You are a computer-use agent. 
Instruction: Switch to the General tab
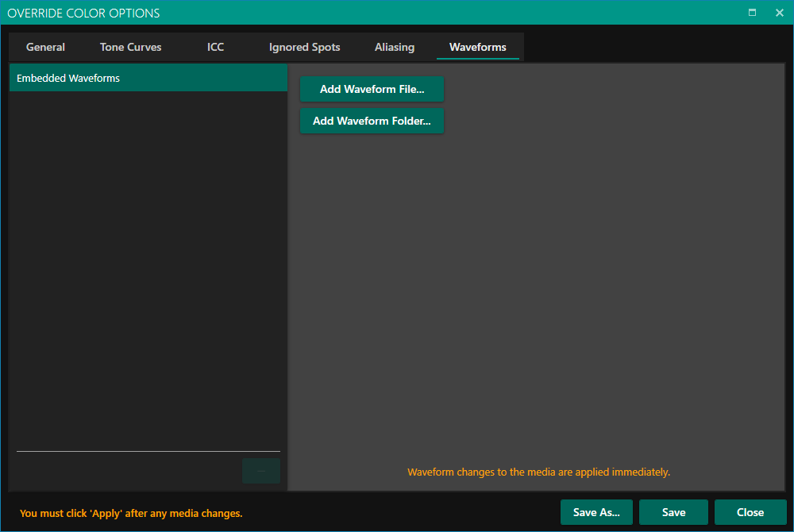45,47
